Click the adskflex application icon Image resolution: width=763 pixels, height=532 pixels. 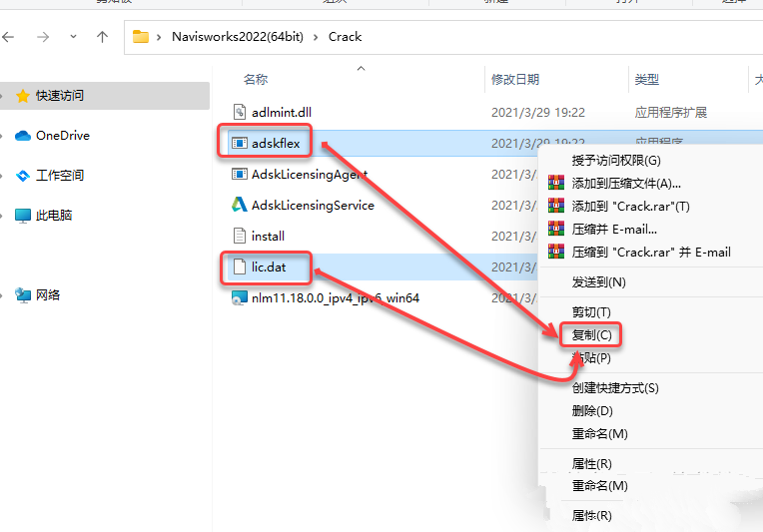point(239,143)
